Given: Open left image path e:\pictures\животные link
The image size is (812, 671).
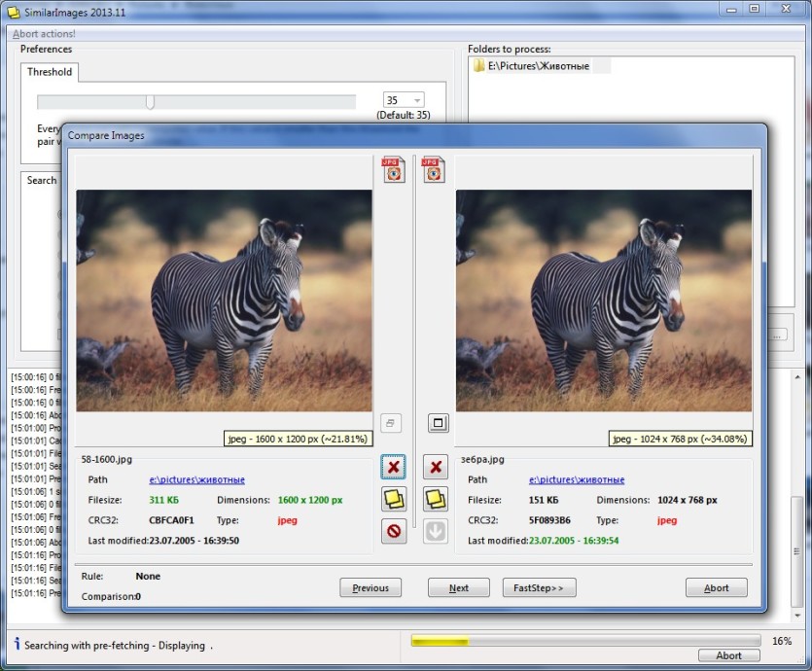Looking at the screenshot, I should click(x=196, y=479).
